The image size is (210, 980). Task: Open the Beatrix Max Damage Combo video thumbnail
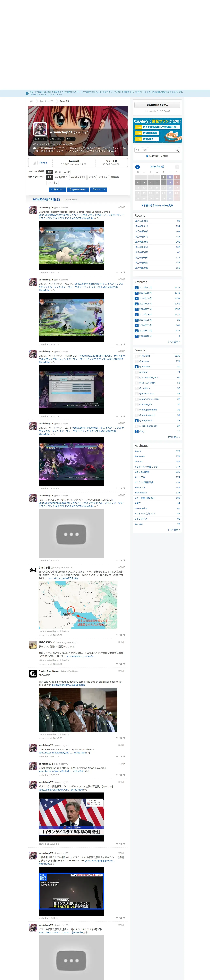pyautogui.click(x=71, y=246)
